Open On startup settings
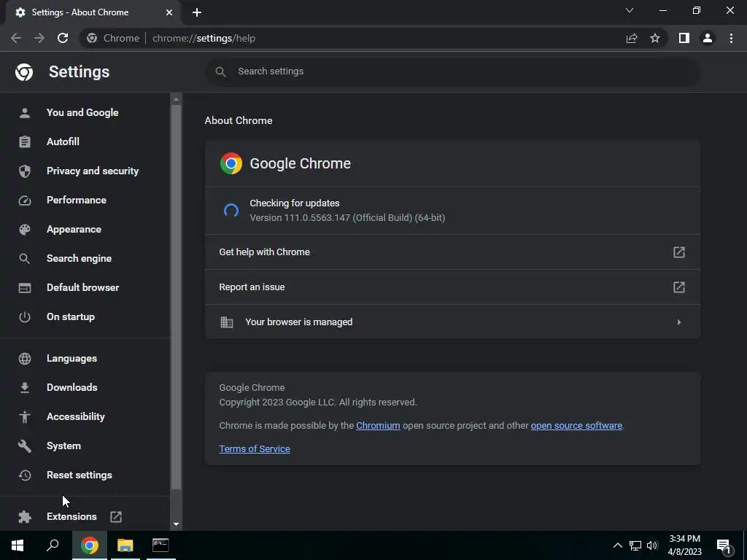 click(x=71, y=317)
